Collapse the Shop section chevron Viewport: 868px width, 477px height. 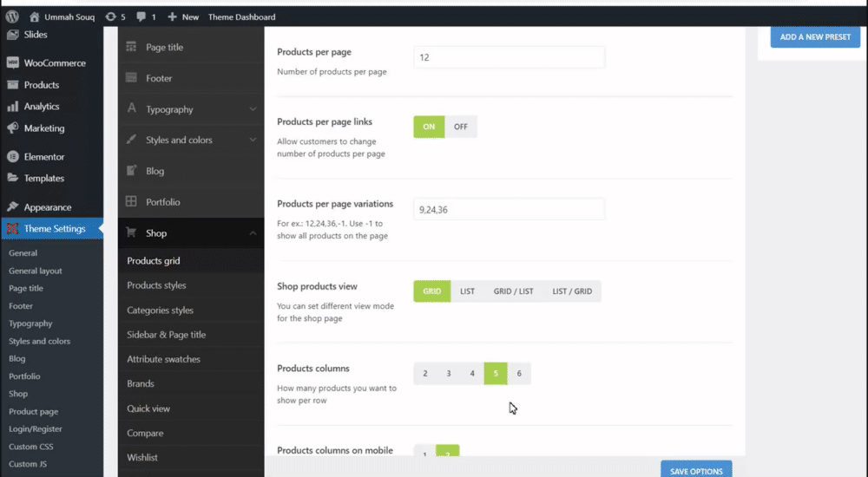click(253, 233)
